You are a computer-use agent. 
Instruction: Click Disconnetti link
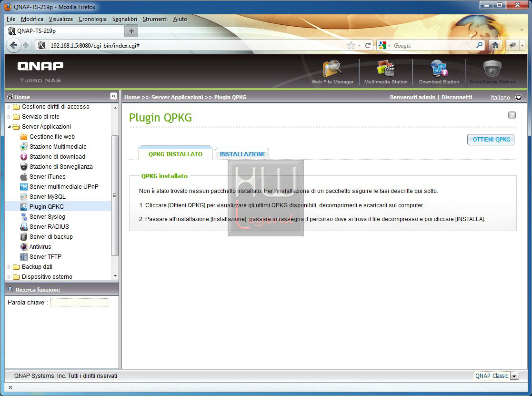[457, 97]
